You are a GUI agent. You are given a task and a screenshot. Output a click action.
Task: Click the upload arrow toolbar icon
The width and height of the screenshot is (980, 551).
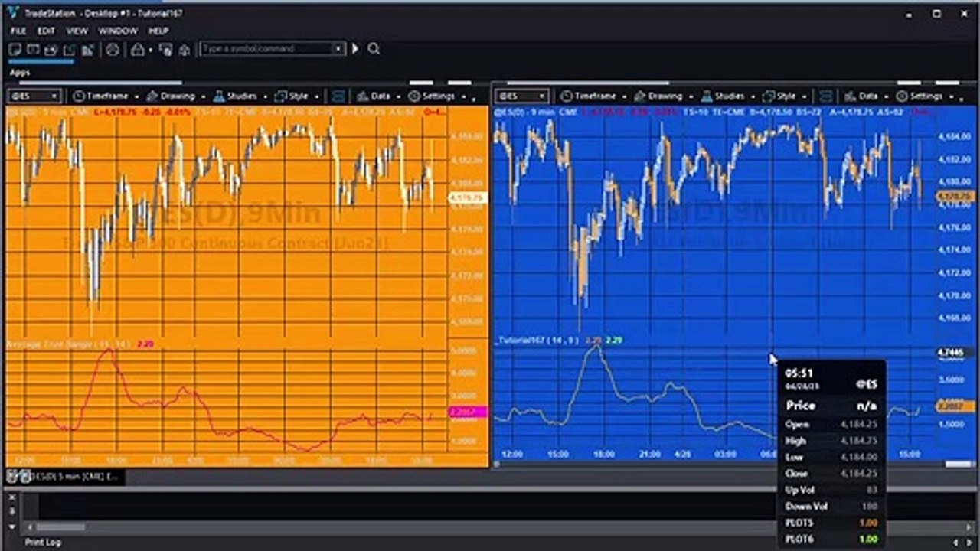[185, 50]
